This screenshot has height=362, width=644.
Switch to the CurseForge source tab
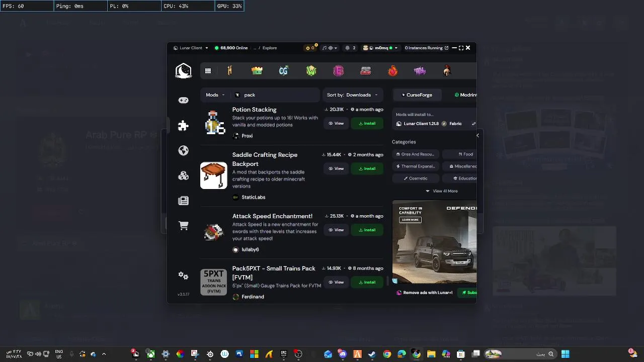click(417, 95)
